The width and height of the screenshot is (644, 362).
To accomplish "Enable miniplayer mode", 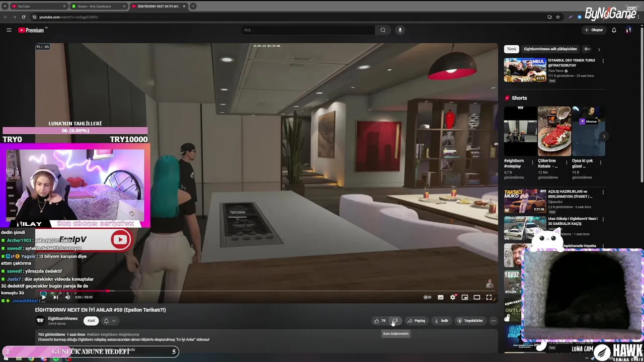I will (465, 297).
